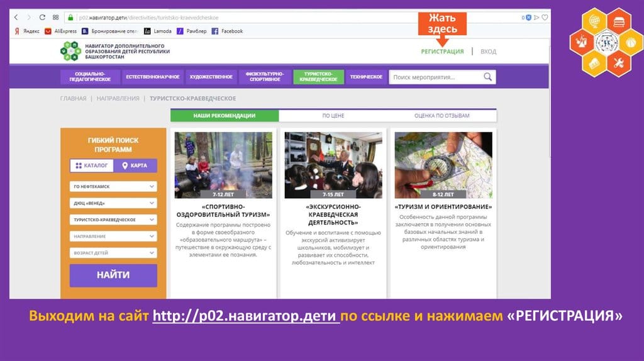Click the browser back arrow
This screenshot has width=644, height=361.
pos(16,18)
